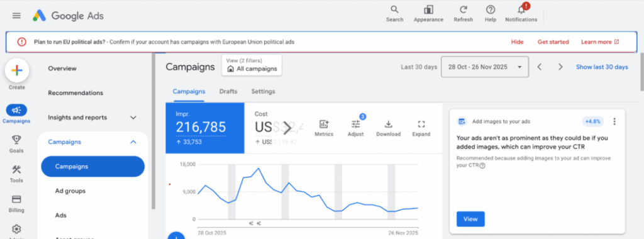Hide the EU political ads banner

[x=517, y=42]
